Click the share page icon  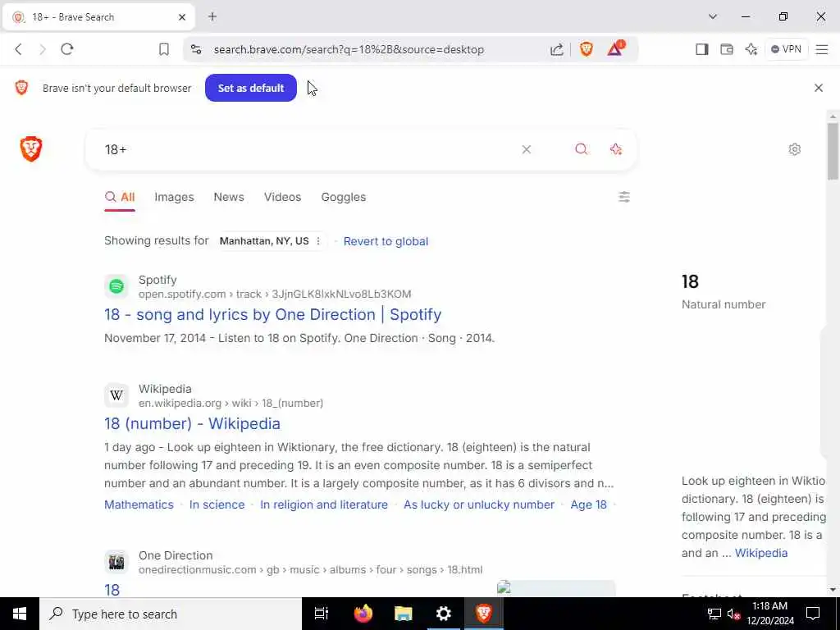tap(557, 49)
